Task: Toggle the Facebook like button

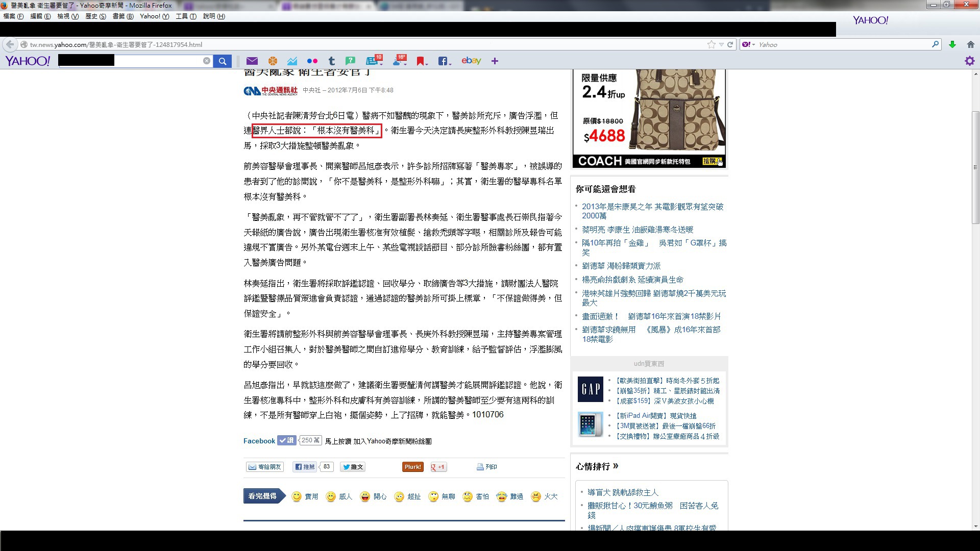Action: point(286,441)
